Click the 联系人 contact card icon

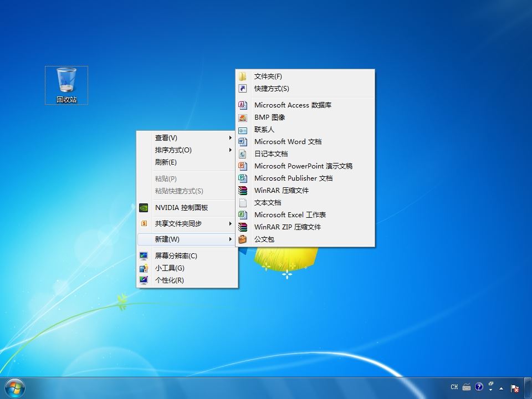coord(243,130)
